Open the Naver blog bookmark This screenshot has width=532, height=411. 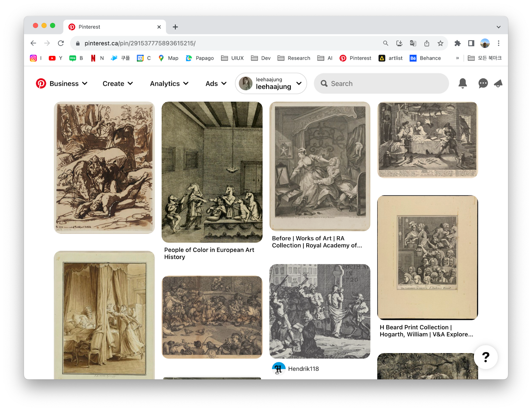click(x=76, y=58)
